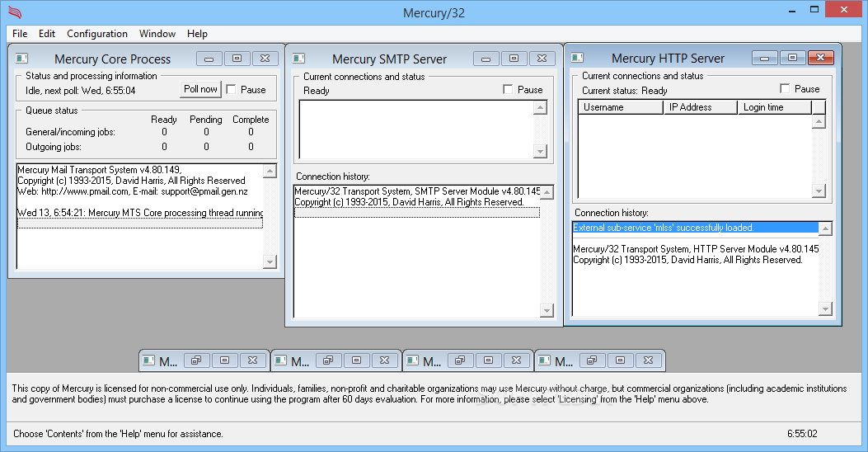Click the Username column header
The image size is (868, 452).
click(x=621, y=107)
